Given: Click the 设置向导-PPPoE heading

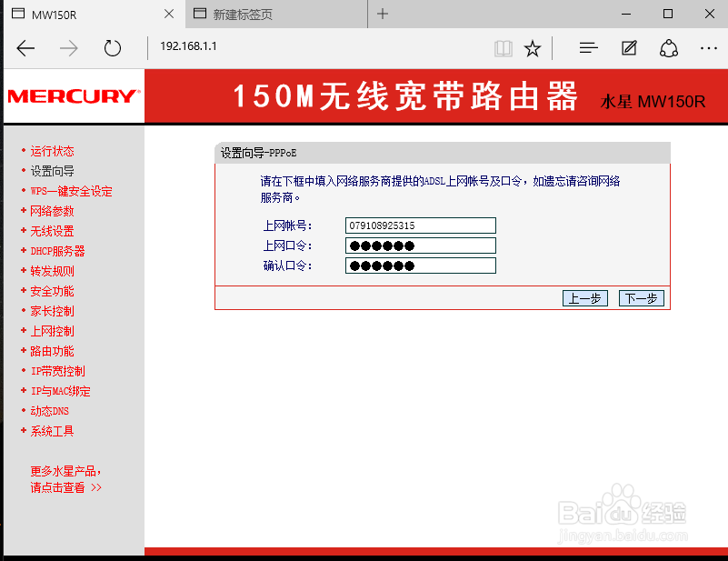Looking at the screenshot, I should pyautogui.click(x=258, y=153).
